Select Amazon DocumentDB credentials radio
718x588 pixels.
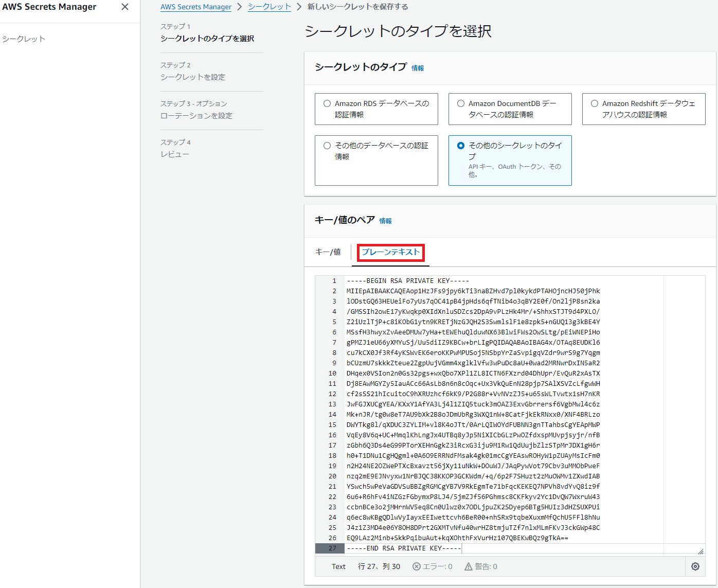coord(461,103)
